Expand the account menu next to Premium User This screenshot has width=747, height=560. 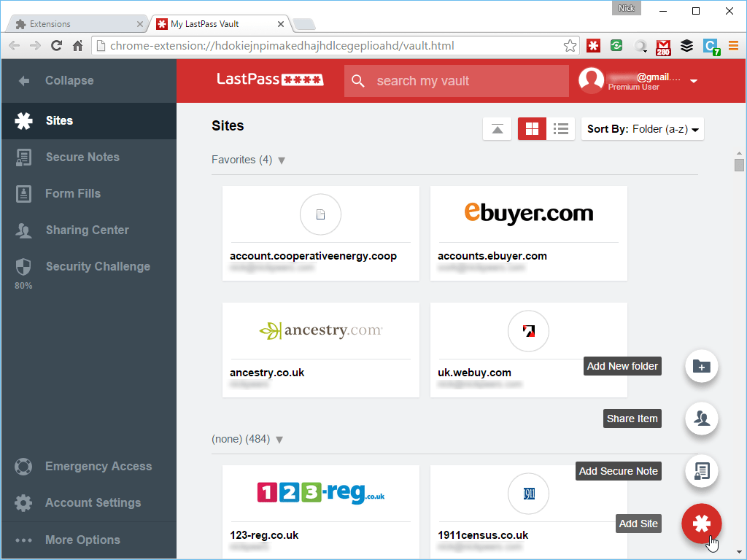coord(693,81)
